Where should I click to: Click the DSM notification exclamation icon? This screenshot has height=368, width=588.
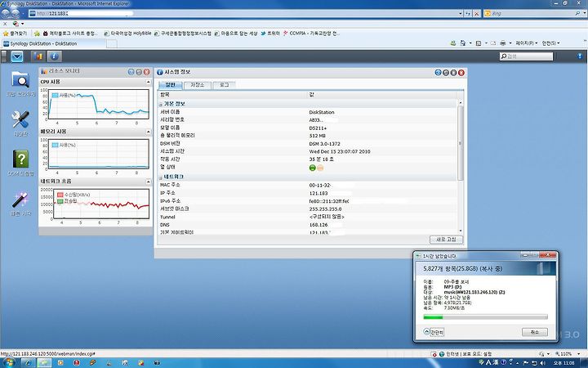coord(580,56)
